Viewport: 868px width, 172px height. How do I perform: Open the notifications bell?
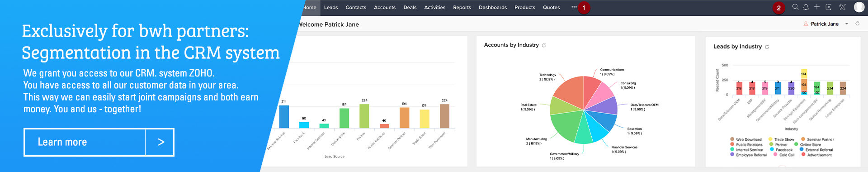coord(806,7)
